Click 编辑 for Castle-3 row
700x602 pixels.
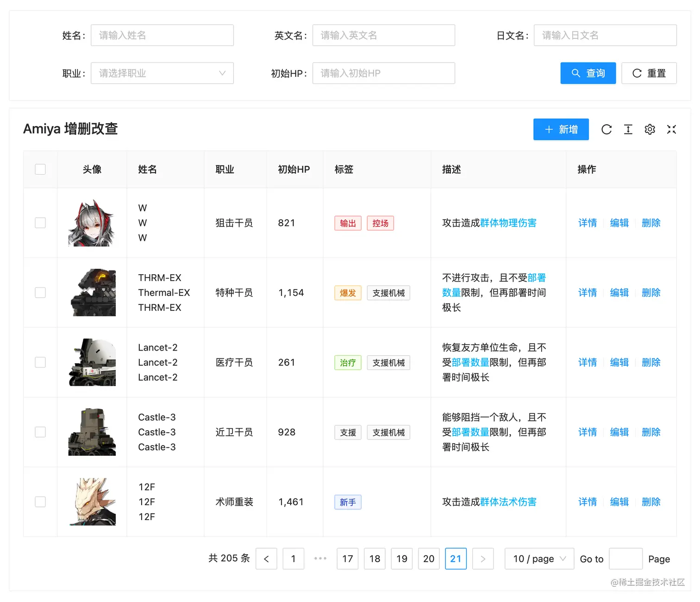click(x=619, y=432)
